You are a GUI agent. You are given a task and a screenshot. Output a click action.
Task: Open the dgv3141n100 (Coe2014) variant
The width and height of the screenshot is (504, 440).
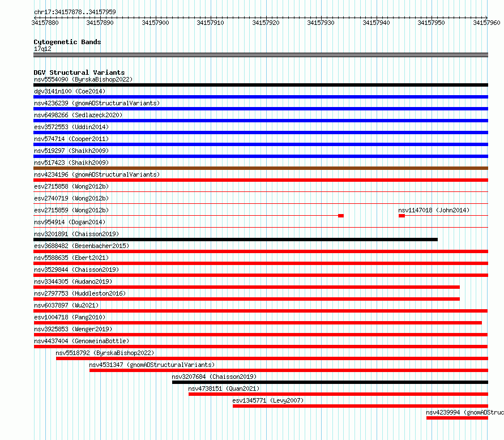click(x=70, y=91)
